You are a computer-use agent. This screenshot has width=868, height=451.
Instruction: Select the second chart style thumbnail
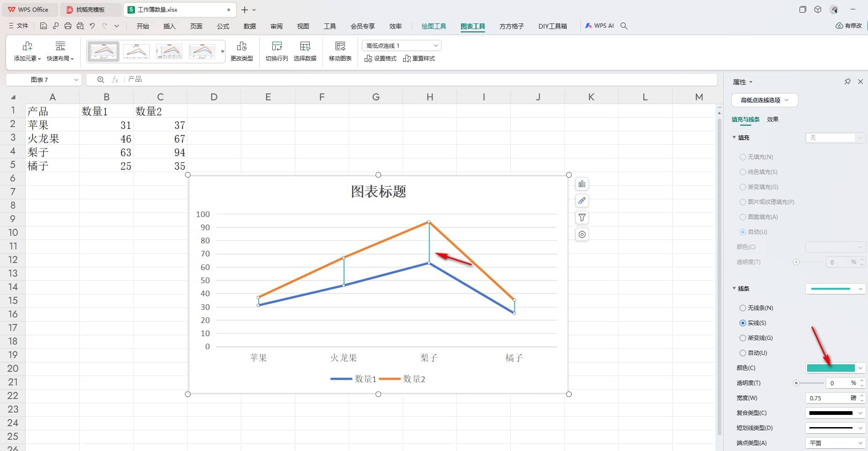point(136,51)
